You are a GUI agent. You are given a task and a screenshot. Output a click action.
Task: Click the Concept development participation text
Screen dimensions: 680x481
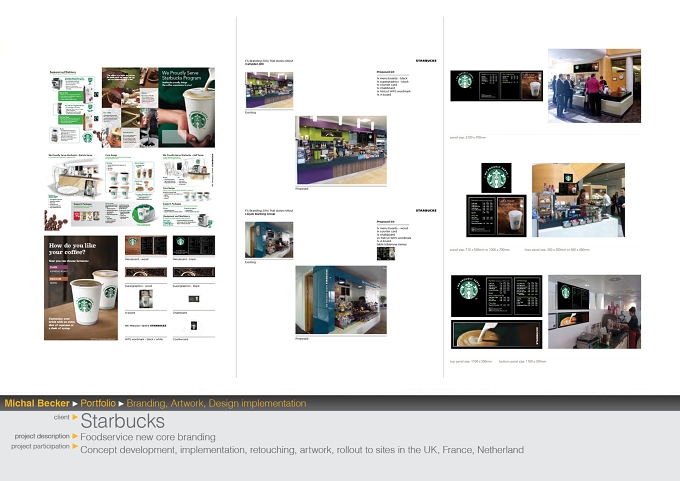(x=302, y=450)
